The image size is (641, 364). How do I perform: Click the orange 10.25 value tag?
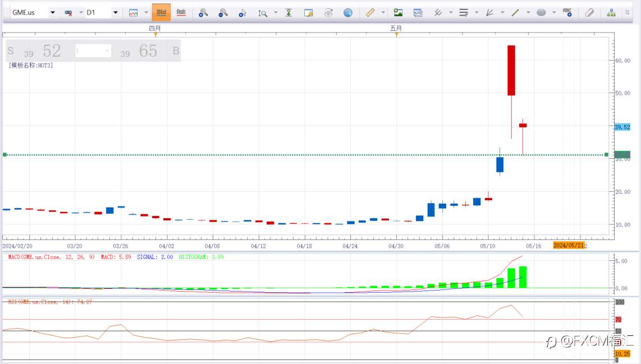622,353
